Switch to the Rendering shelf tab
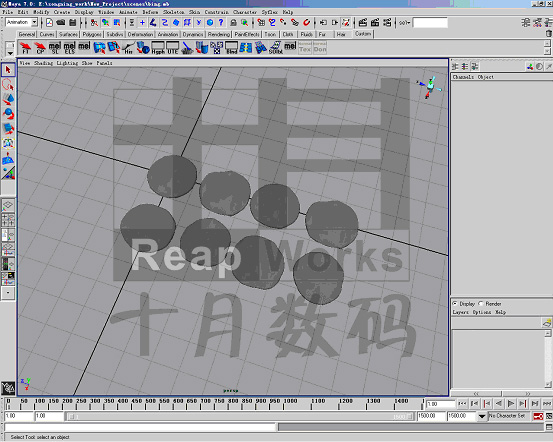553x442 pixels. pyautogui.click(x=219, y=34)
